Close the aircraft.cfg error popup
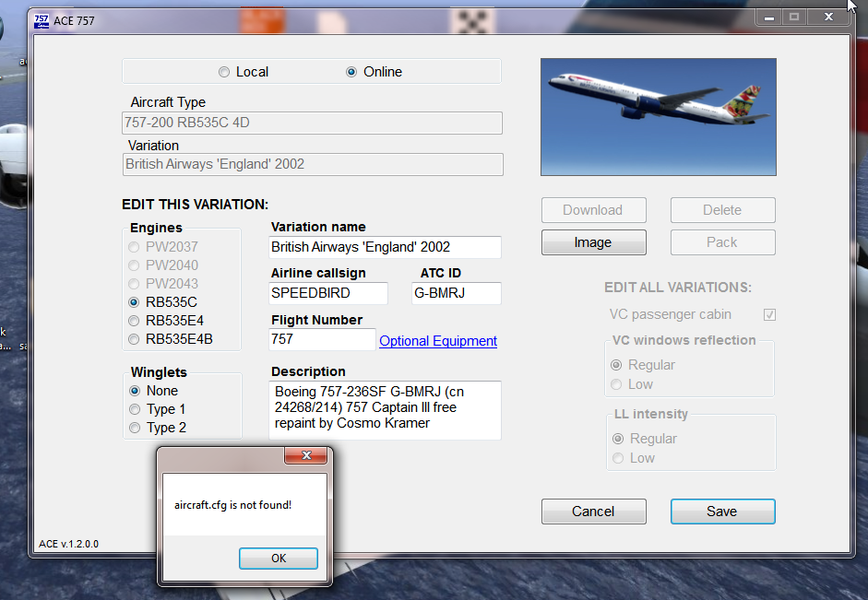The width and height of the screenshot is (868, 600). point(306,455)
